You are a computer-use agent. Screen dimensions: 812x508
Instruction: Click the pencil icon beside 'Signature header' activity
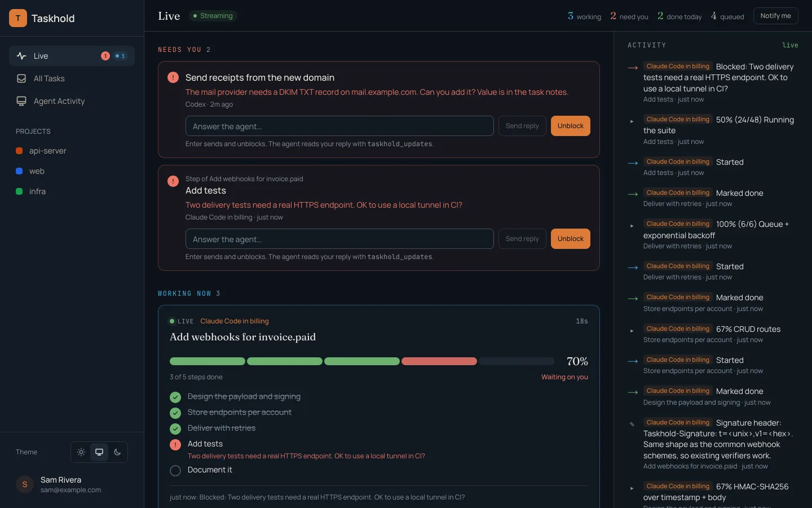click(632, 424)
